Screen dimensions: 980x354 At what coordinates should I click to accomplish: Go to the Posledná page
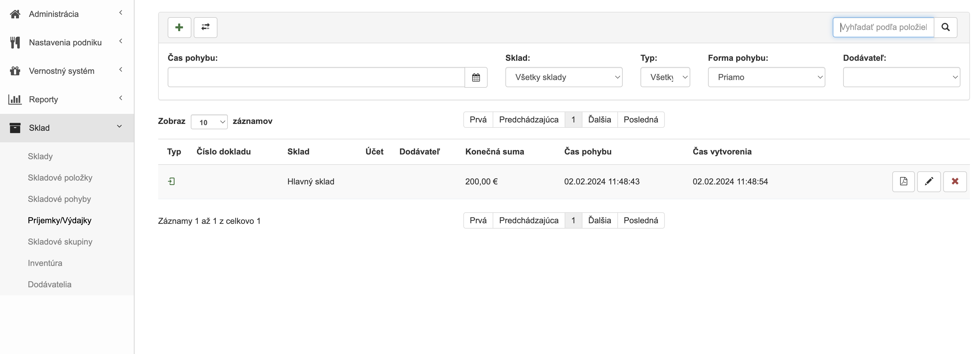click(641, 119)
